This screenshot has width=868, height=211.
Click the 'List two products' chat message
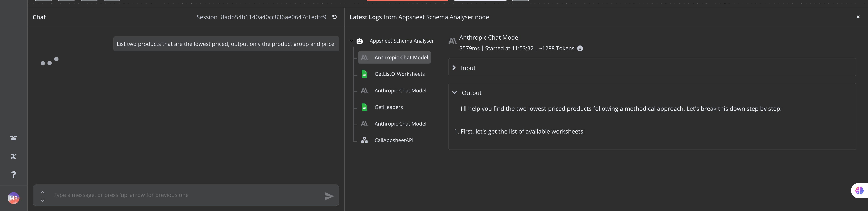coord(226,44)
